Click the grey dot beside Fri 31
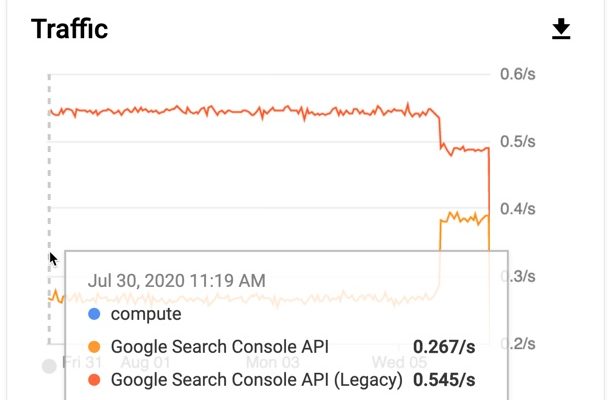Image resolution: width=609 pixels, height=400 pixels. pos(49,365)
